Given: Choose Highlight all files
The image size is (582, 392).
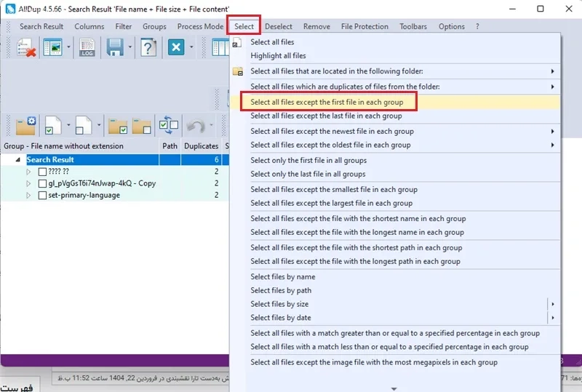Looking at the screenshot, I should pos(394,56).
